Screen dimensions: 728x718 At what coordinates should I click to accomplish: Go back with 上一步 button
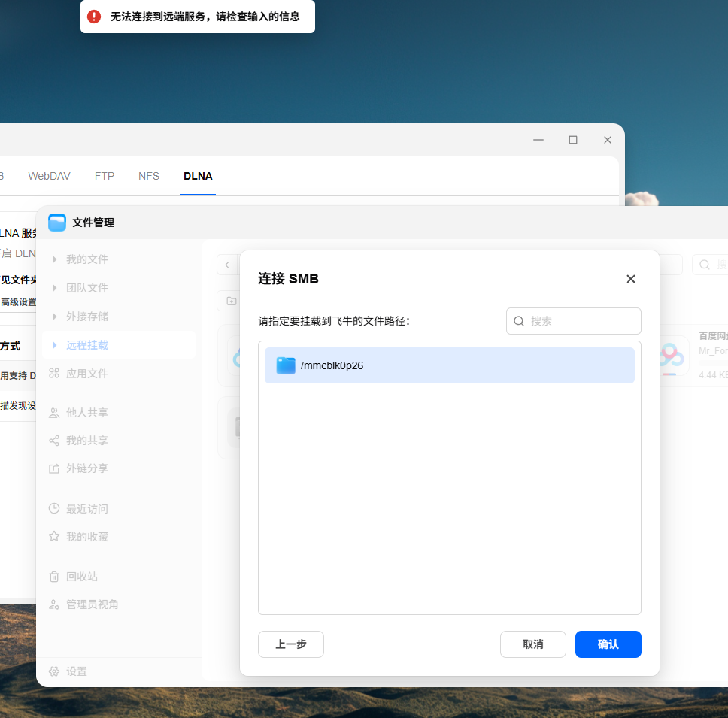290,644
